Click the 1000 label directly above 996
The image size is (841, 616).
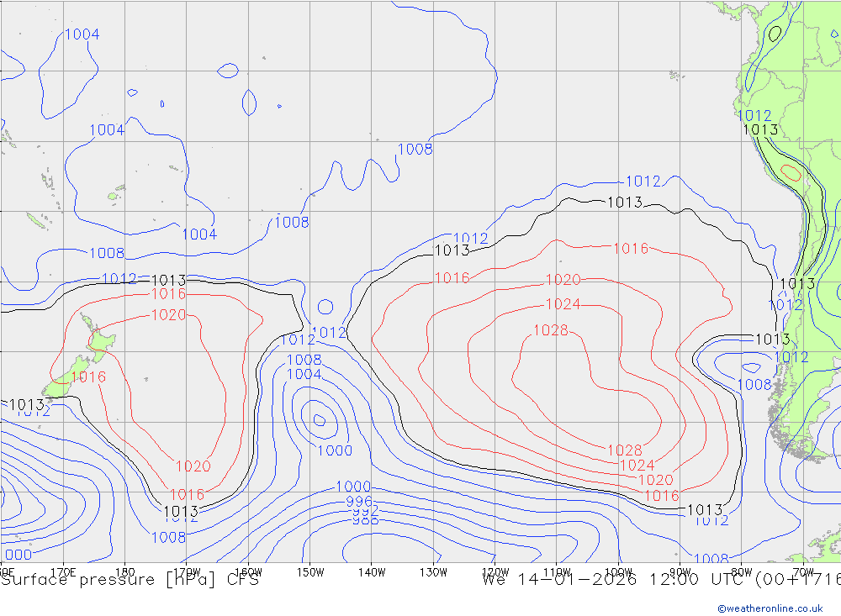click(x=353, y=487)
